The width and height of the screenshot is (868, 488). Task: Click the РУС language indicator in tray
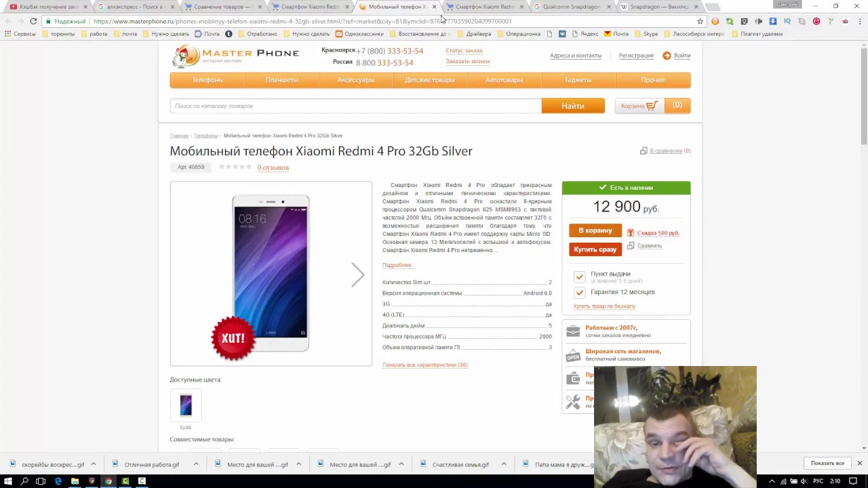pos(818,481)
